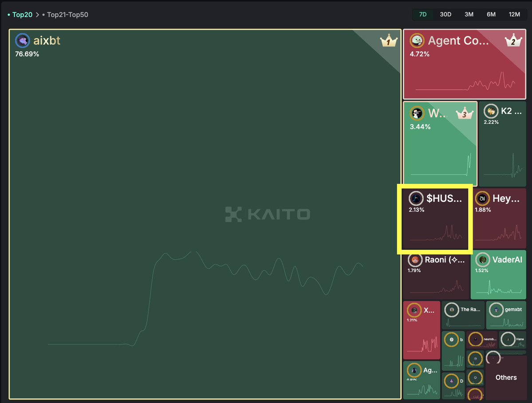
Task: Click the number 2 crown badge
Action: tap(513, 40)
